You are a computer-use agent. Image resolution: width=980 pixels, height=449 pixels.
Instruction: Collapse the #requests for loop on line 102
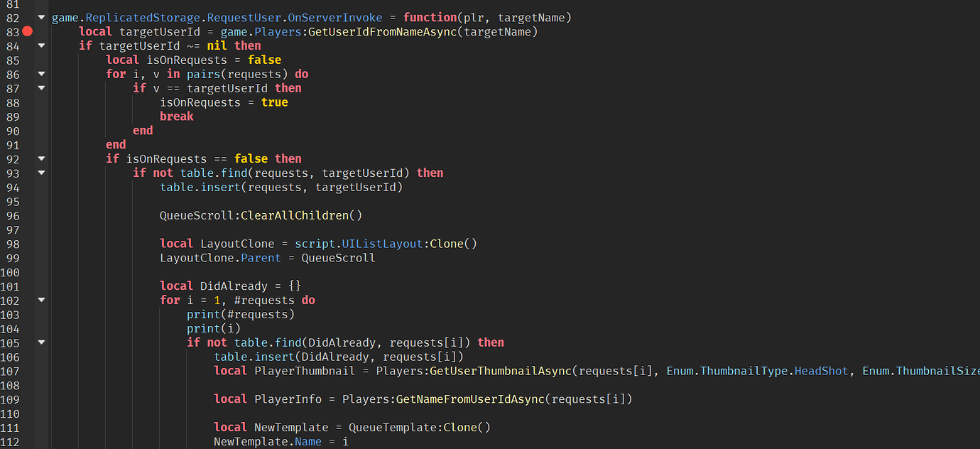(40, 300)
